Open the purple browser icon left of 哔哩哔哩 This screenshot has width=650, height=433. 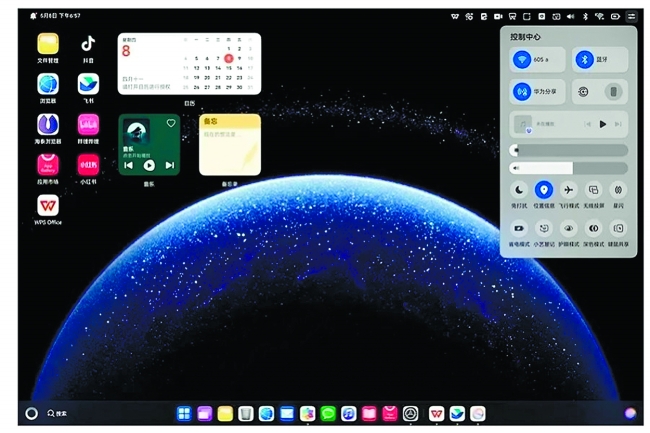click(48, 125)
